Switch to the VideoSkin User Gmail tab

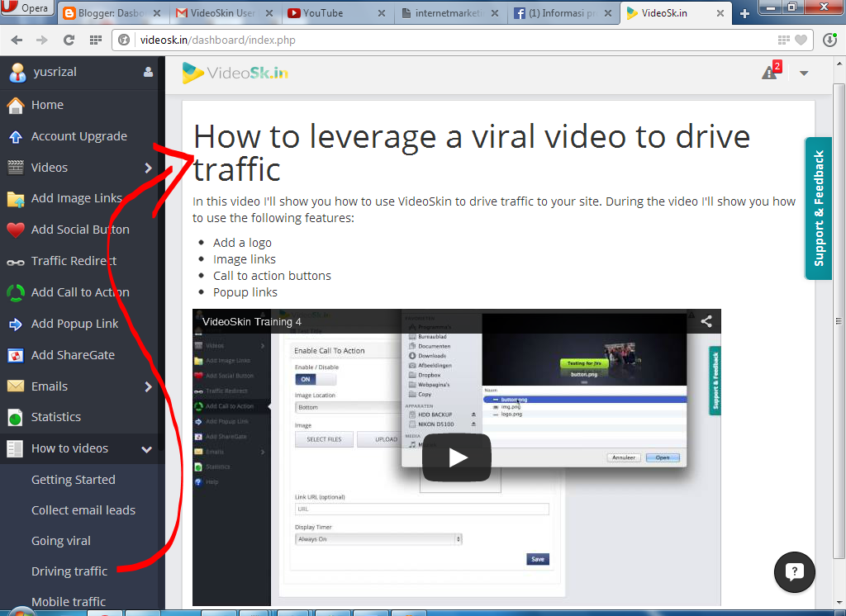223,13
